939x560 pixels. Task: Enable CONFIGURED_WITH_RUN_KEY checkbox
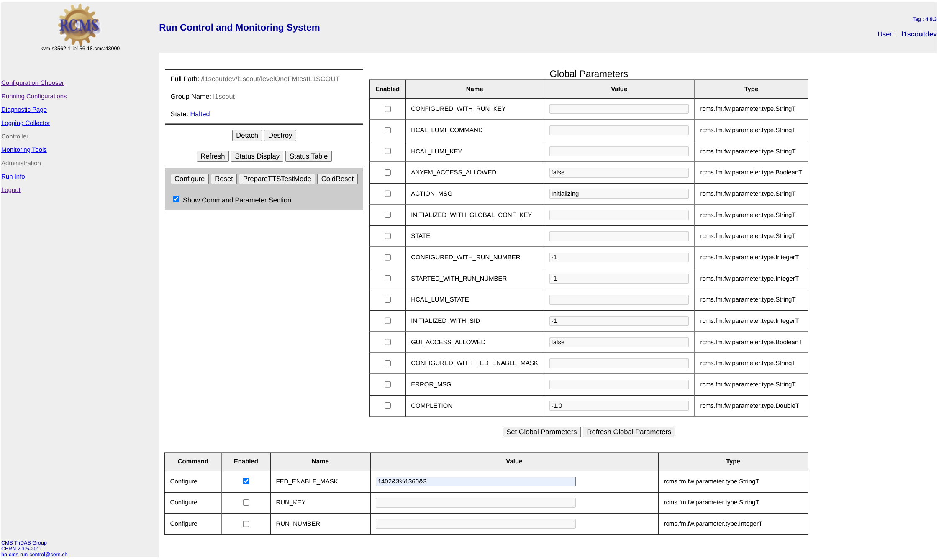pos(388,109)
